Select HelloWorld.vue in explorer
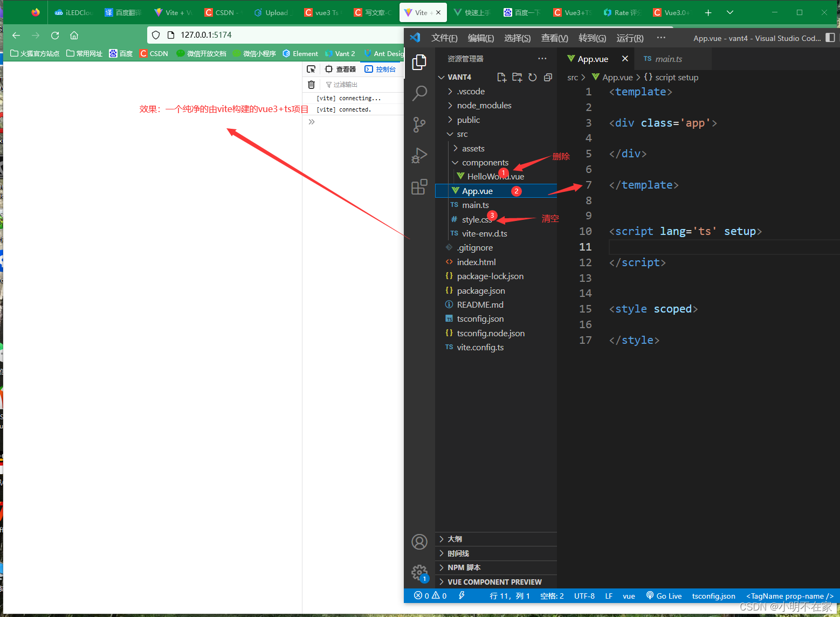Viewport: 840px width, 617px height. pyautogui.click(x=495, y=177)
